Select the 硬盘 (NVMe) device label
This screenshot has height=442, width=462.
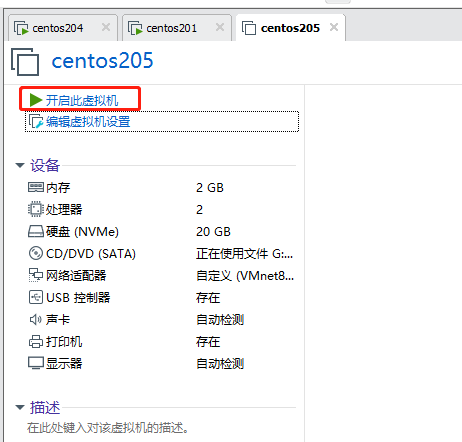tap(82, 232)
